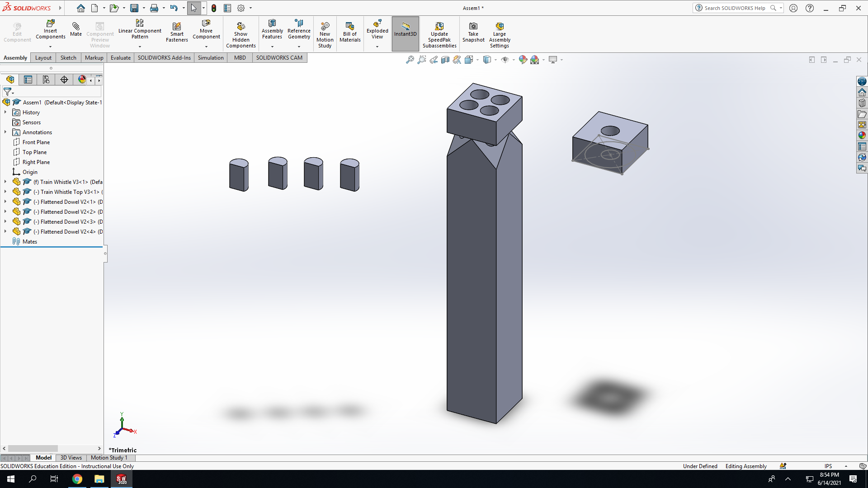The height and width of the screenshot is (488, 868).
Task: Select Front Plane in feature tree
Action: pyautogui.click(x=36, y=142)
